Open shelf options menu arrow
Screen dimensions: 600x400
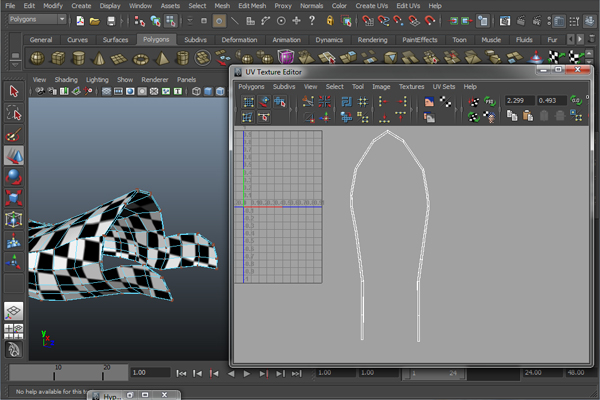[x=15, y=65]
